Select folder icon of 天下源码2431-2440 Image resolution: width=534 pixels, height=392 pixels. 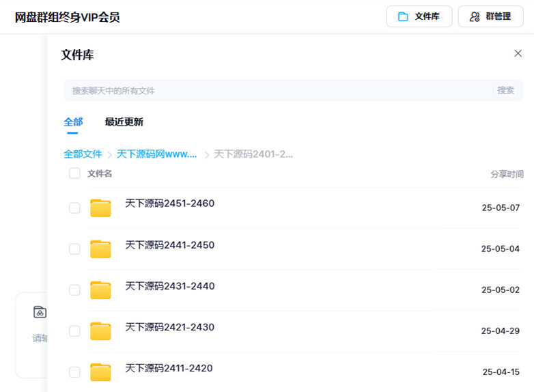click(100, 290)
